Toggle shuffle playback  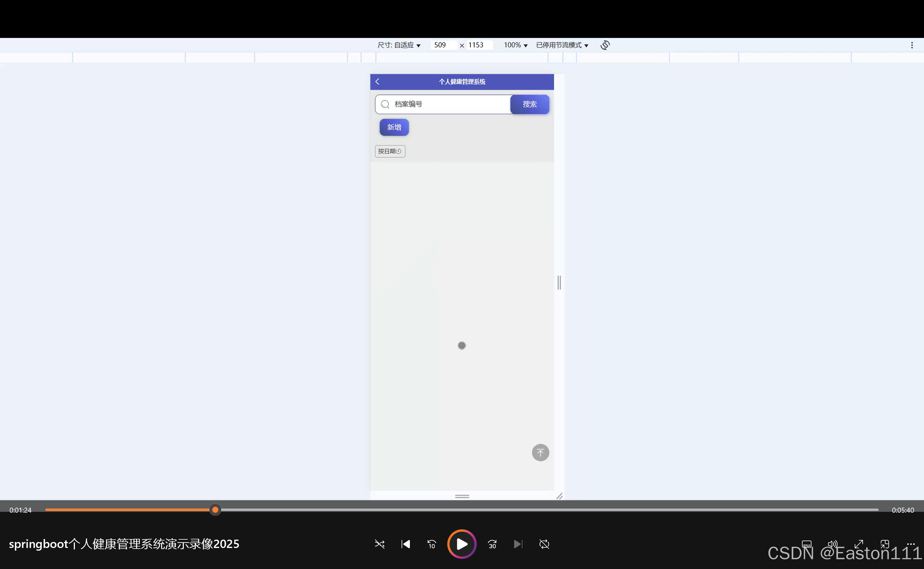pos(379,544)
